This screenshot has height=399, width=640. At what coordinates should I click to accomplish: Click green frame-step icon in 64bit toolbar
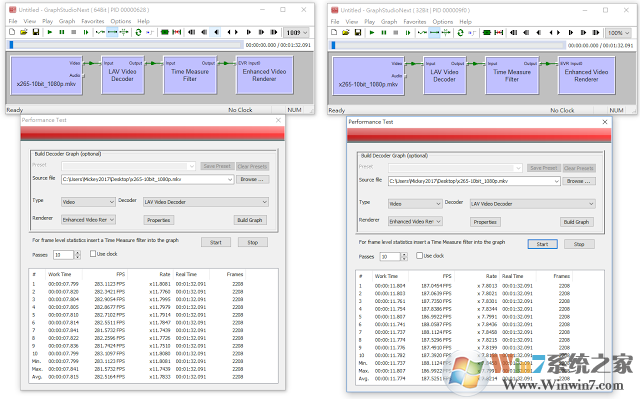point(86,32)
